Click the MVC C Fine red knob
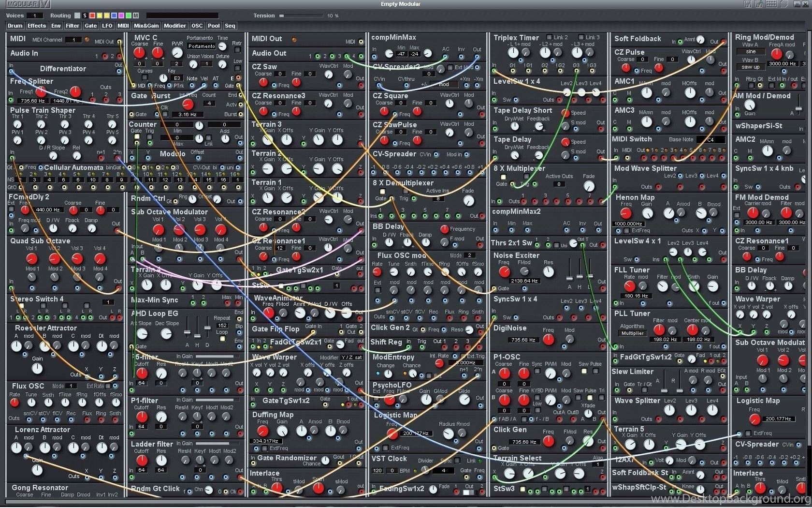The image size is (812, 508). pos(158,53)
